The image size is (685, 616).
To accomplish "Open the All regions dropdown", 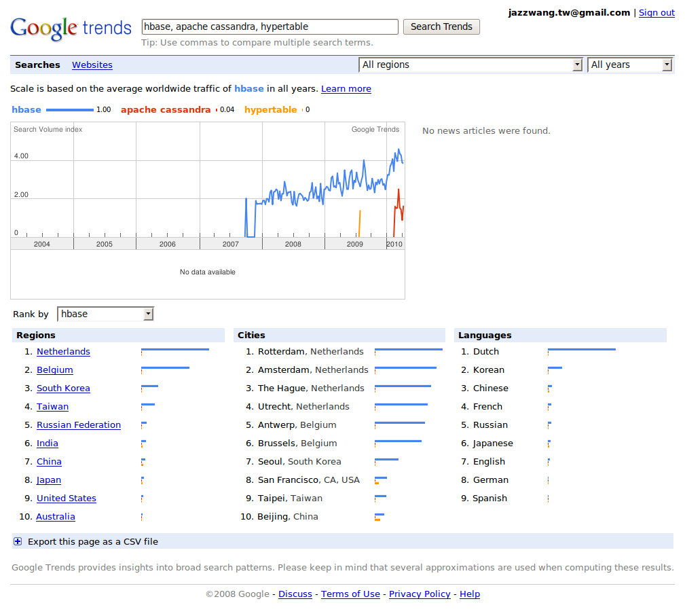I will (470, 65).
